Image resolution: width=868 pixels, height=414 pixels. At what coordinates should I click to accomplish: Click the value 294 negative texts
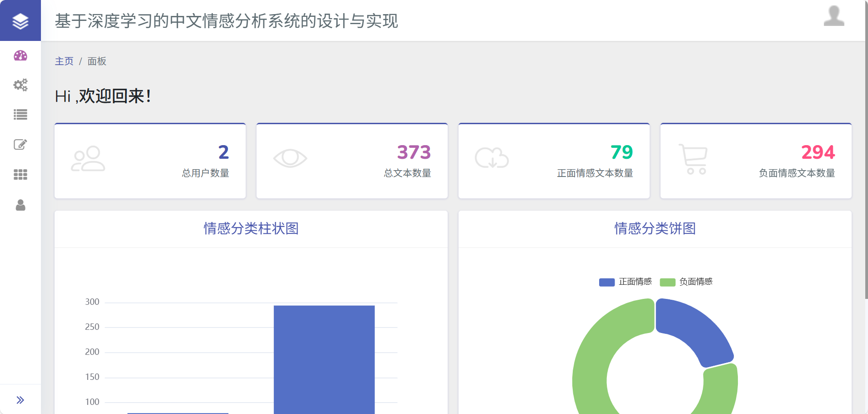click(x=818, y=152)
